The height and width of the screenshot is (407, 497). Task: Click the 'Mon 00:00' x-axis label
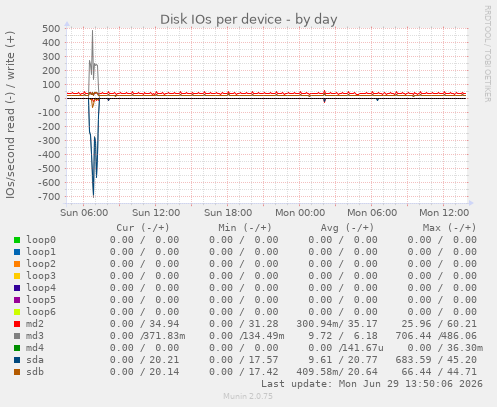click(x=300, y=213)
